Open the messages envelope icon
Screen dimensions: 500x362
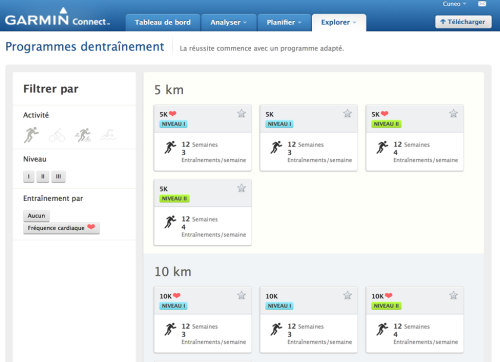click(482, 4)
